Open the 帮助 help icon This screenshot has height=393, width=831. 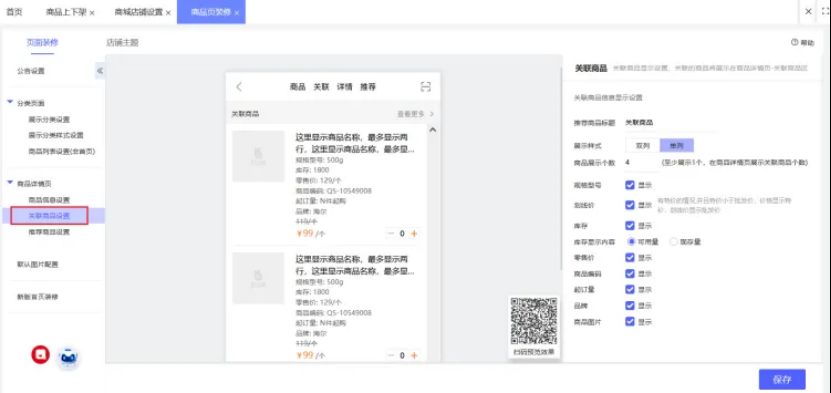click(x=802, y=43)
